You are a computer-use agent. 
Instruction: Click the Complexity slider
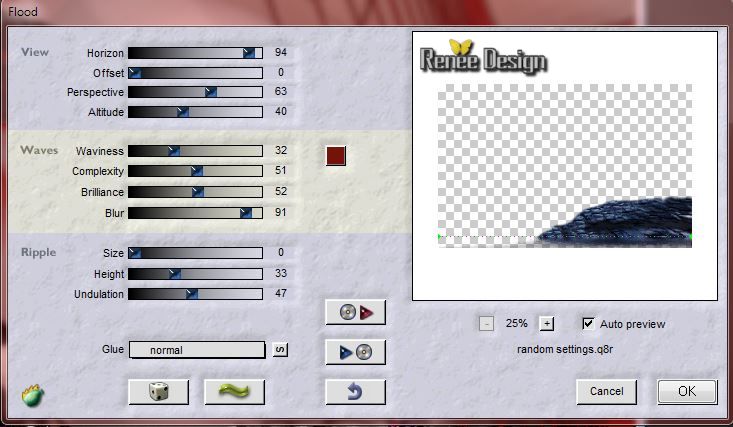click(x=195, y=171)
